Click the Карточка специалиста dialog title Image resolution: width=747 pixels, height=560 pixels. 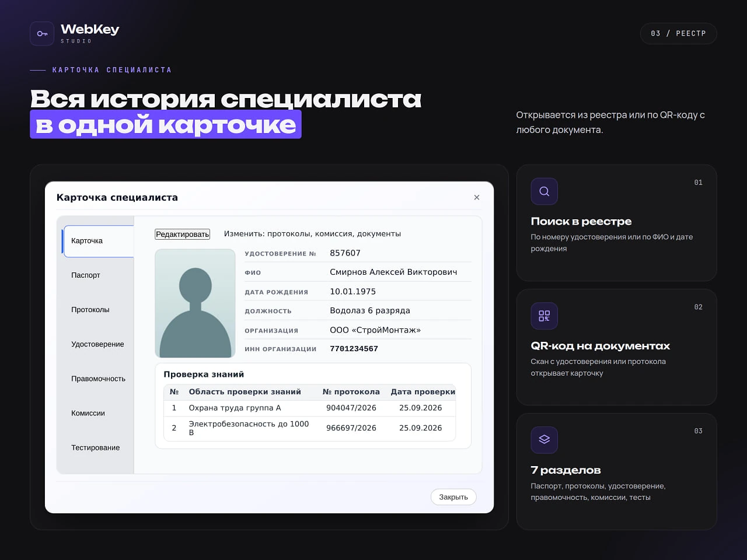coord(117,198)
